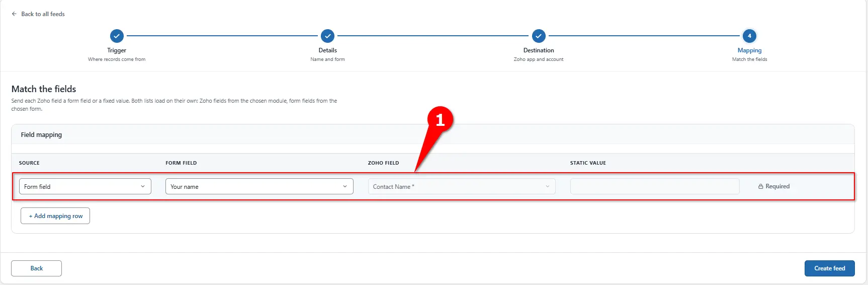Click the Back button
Viewport: 868px width, 285px height.
(x=36, y=268)
